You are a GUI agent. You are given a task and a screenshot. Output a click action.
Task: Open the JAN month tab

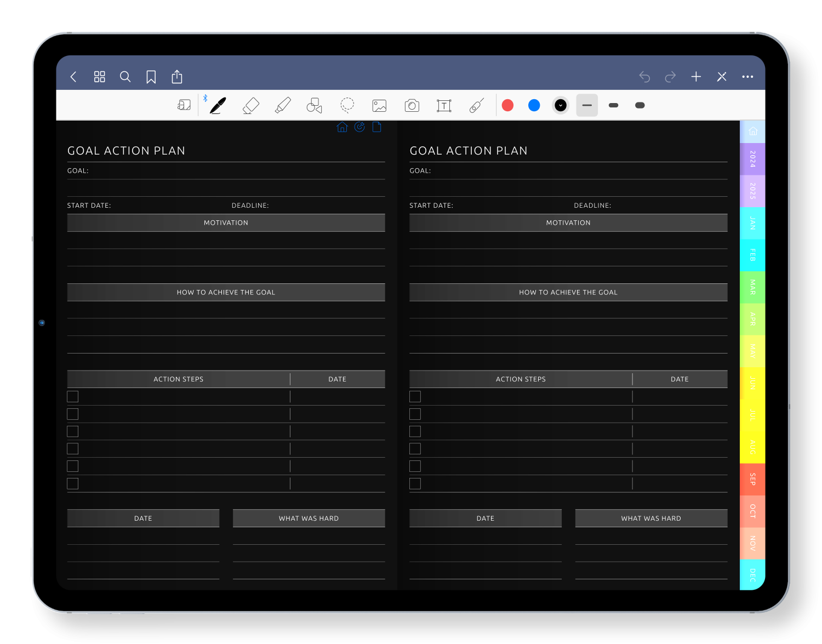753,223
